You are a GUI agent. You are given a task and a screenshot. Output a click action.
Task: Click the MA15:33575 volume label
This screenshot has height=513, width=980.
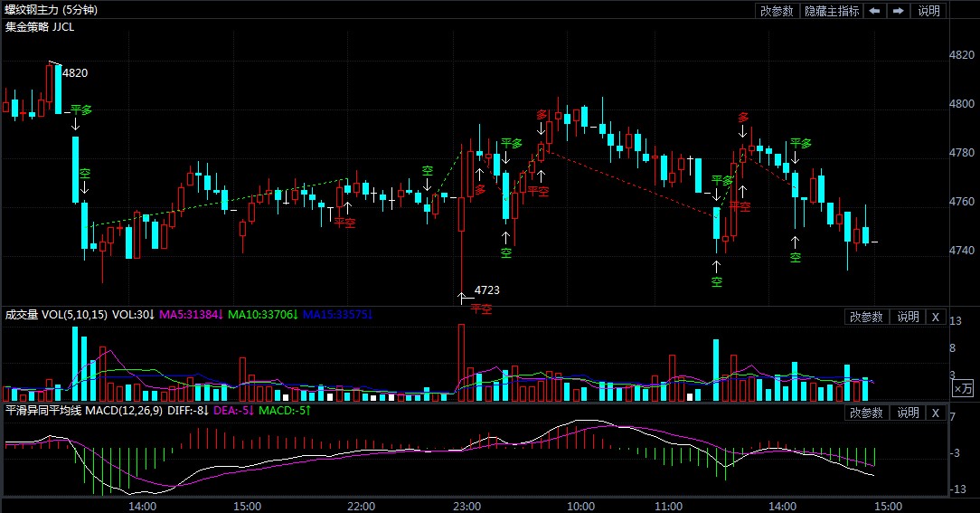point(337,314)
